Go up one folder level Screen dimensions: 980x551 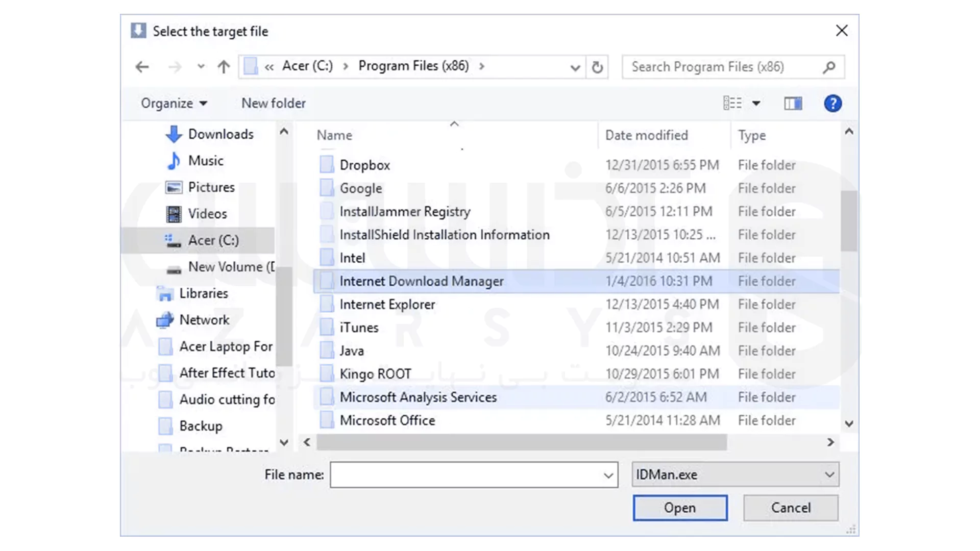pos(224,67)
